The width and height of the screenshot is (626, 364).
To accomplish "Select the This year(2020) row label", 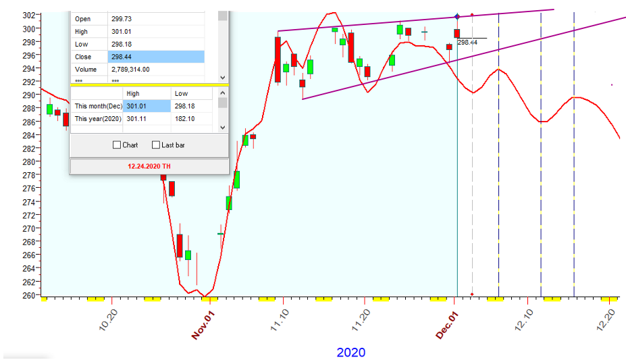I will [96, 119].
